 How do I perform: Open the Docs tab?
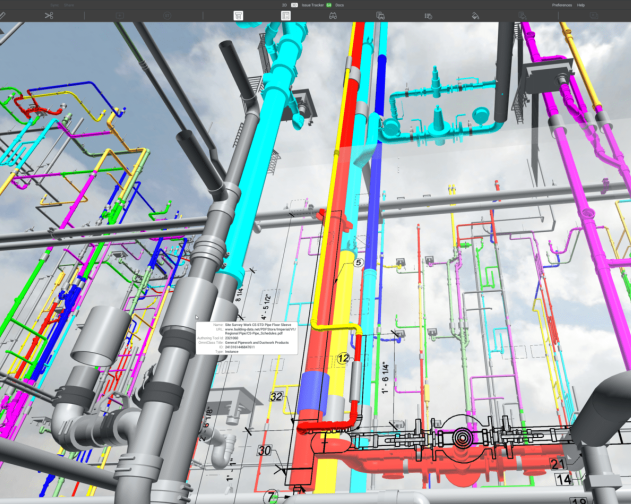[x=339, y=5]
